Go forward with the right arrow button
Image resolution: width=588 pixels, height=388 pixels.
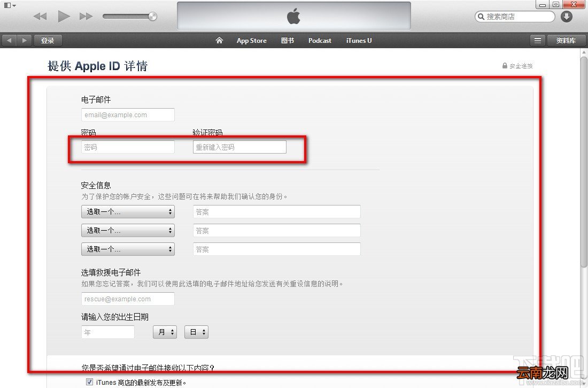pyautogui.click(x=25, y=40)
